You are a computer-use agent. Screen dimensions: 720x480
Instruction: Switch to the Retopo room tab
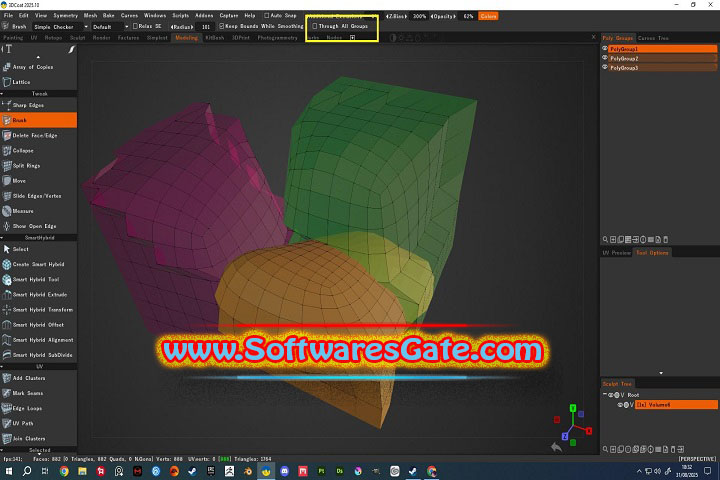[53, 38]
